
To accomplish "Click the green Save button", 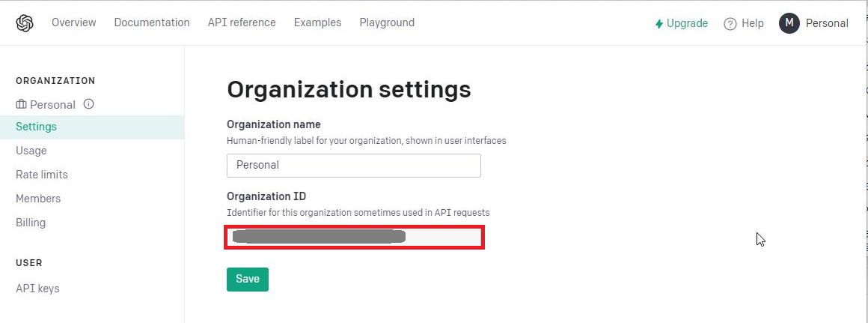I will click(248, 280).
